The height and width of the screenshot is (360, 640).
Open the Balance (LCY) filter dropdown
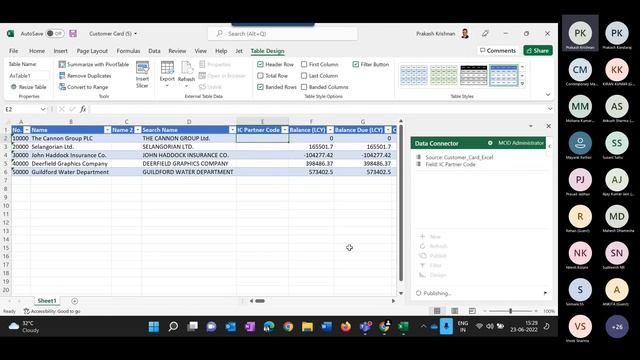pos(330,130)
